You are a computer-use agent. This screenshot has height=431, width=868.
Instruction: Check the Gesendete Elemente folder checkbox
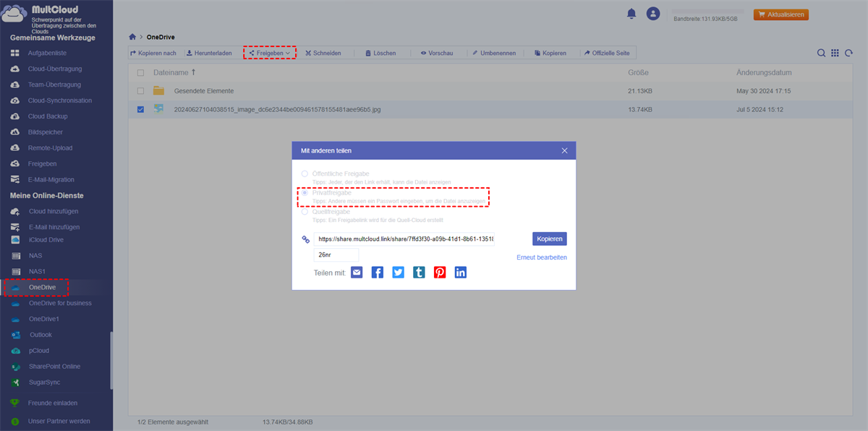pyautogui.click(x=140, y=91)
